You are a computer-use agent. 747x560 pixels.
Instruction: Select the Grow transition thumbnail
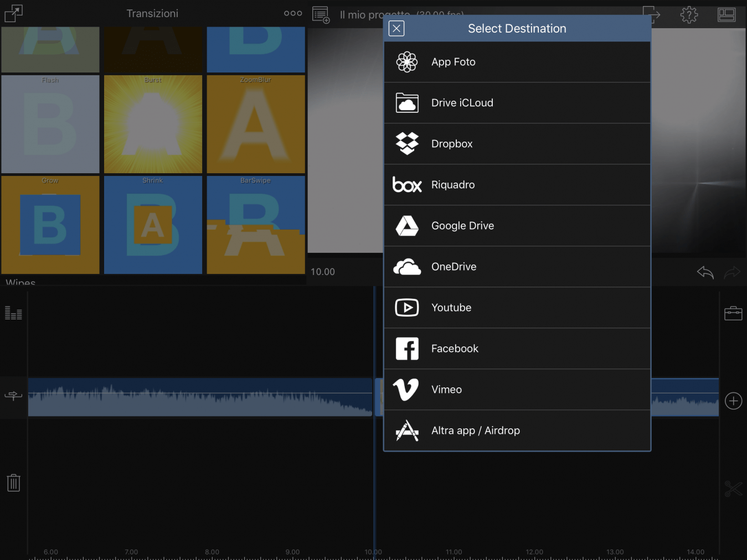point(50,225)
